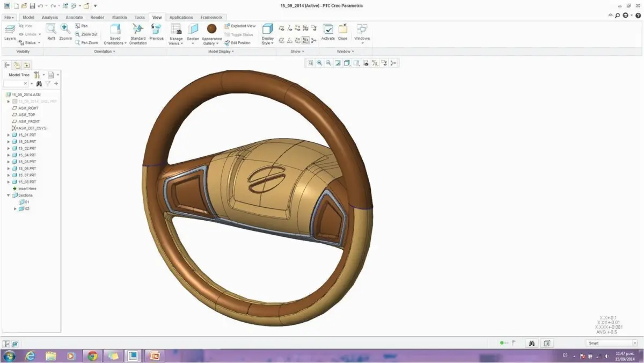Click the Model Tree search input field

(16, 84)
